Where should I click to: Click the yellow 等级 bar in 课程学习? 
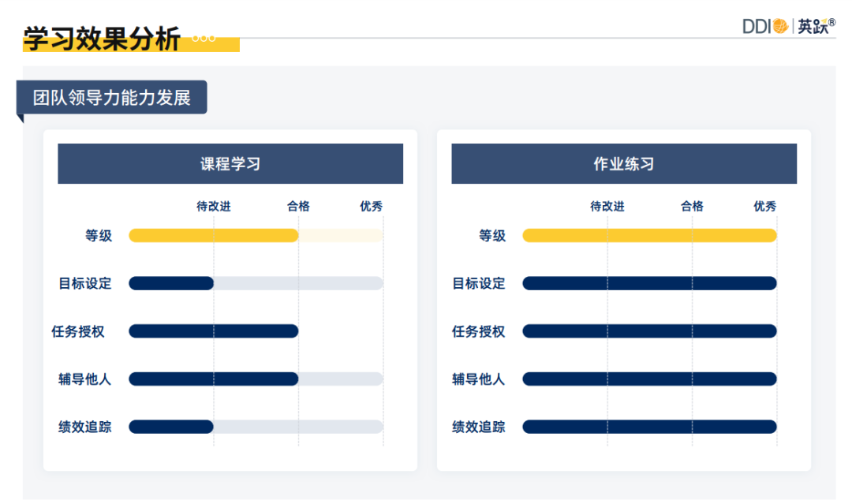click(214, 235)
